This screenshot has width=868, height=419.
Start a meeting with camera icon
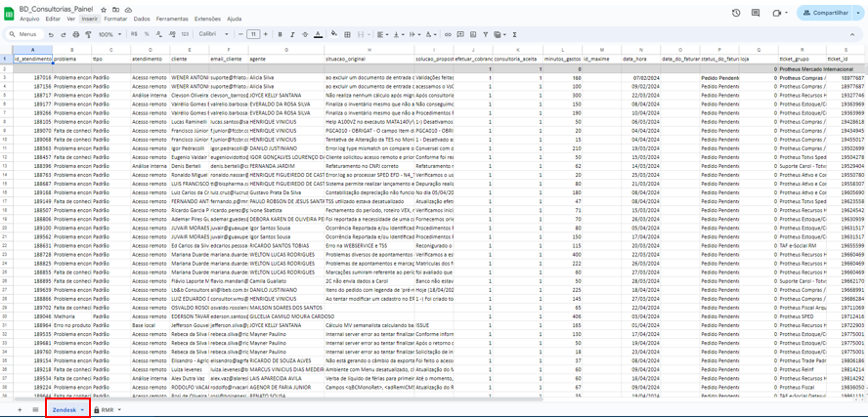pyautogui.click(x=777, y=13)
